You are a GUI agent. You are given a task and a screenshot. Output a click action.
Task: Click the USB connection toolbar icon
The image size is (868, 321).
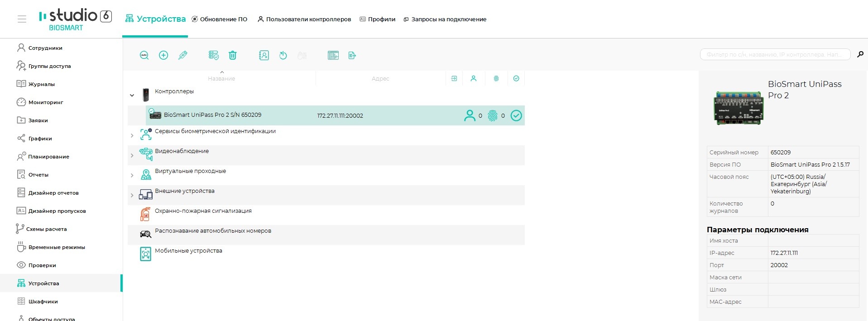point(183,55)
